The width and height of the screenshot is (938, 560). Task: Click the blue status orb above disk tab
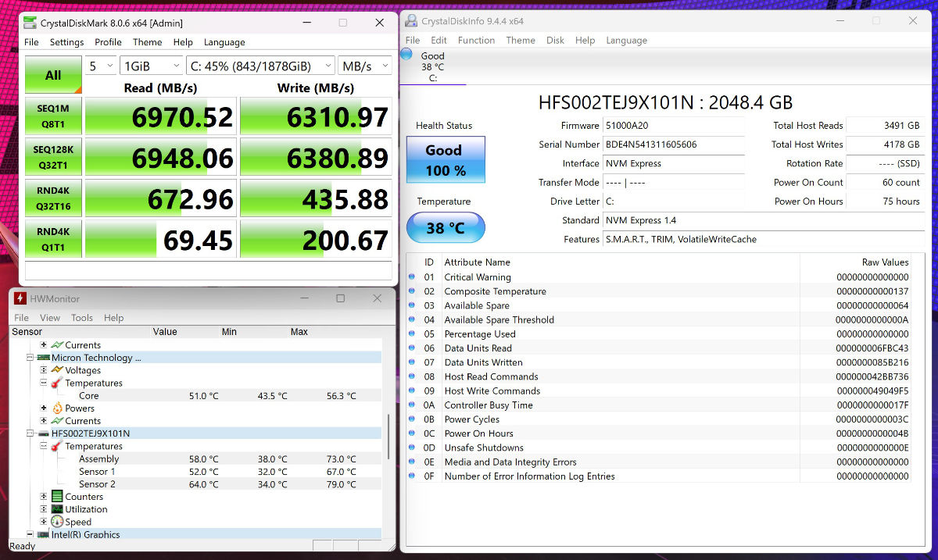point(406,54)
